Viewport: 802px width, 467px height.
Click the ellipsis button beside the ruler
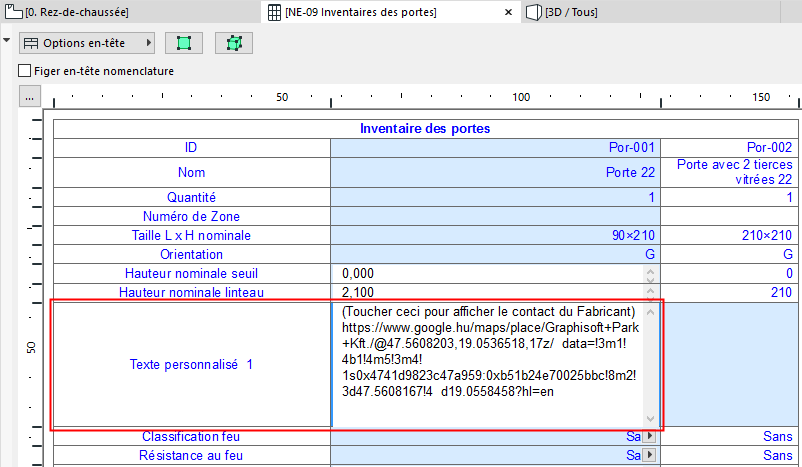tap(30, 97)
